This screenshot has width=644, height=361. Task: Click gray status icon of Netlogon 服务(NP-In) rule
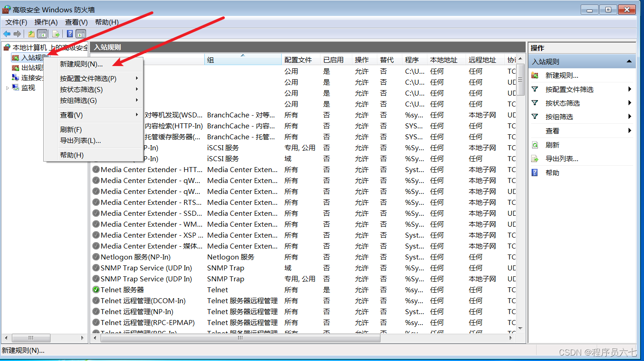point(96,257)
